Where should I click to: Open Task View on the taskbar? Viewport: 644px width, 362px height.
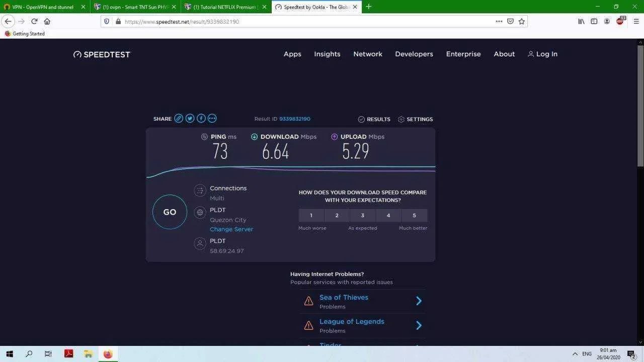point(48,354)
